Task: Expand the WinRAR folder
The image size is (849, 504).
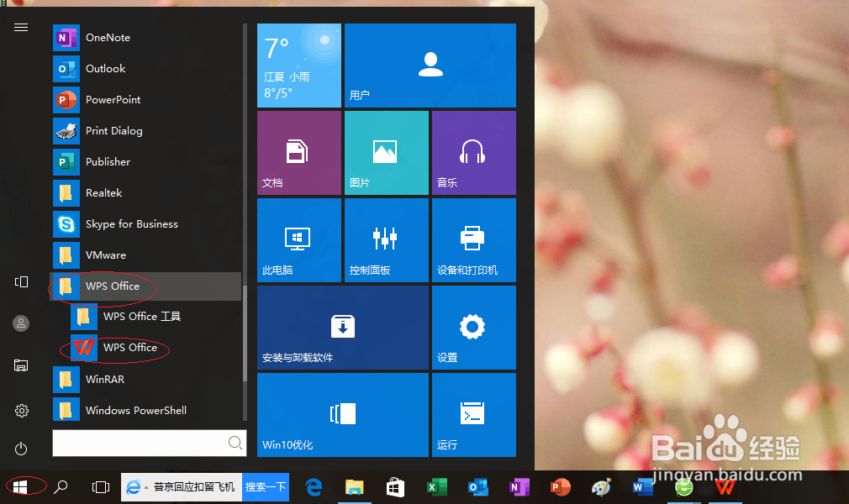Action: click(x=146, y=379)
